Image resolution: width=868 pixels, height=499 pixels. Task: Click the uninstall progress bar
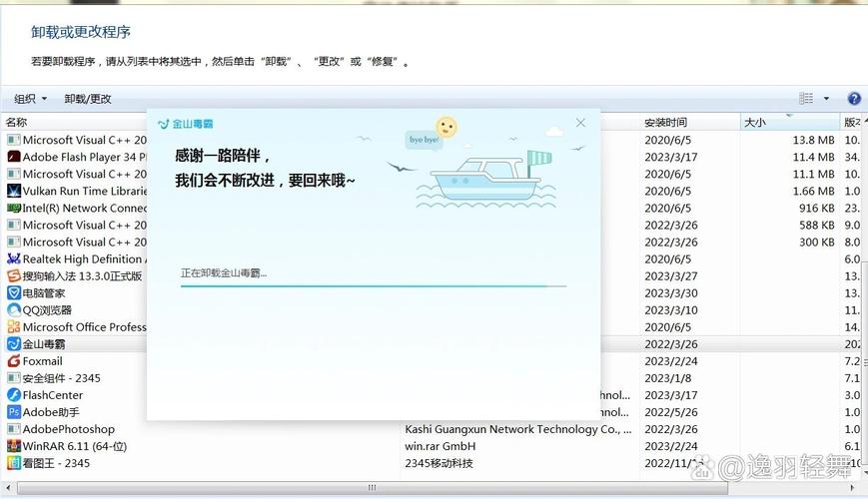[374, 286]
